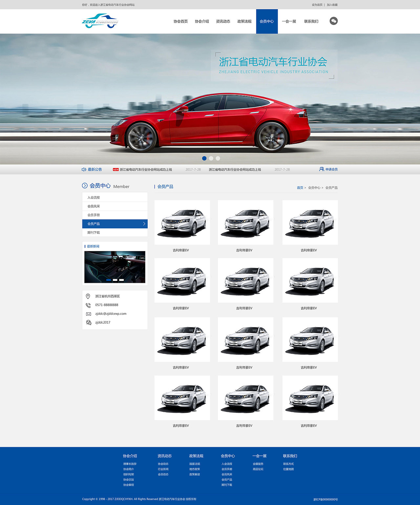420x505 pixels.
Task: Click 会员中心 in the breadcrumb
Action: pyautogui.click(x=314, y=188)
